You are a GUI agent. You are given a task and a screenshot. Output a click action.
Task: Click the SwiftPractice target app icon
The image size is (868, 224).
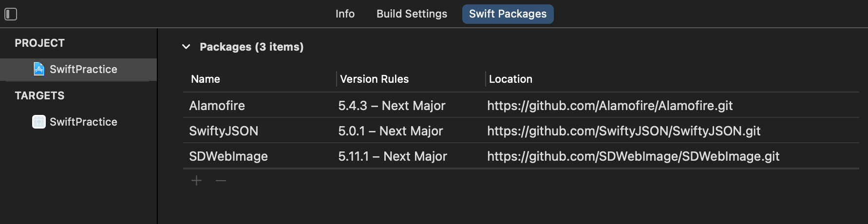pyautogui.click(x=39, y=122)
